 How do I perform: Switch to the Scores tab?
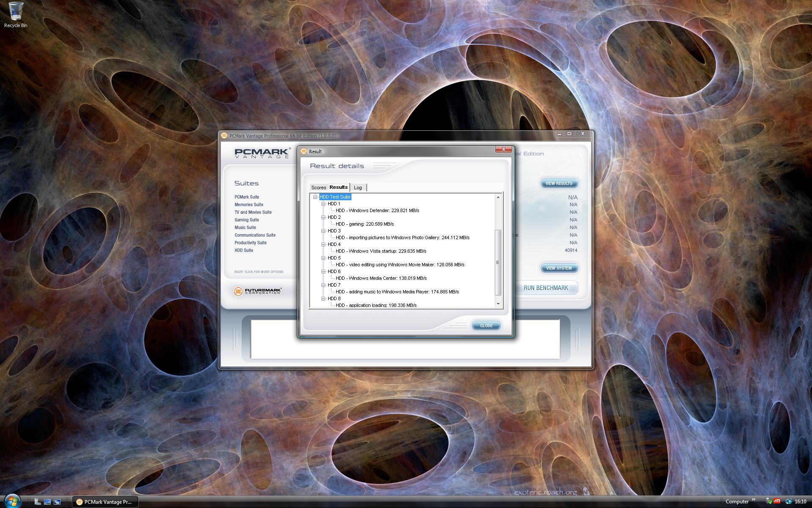pos(318,188)
